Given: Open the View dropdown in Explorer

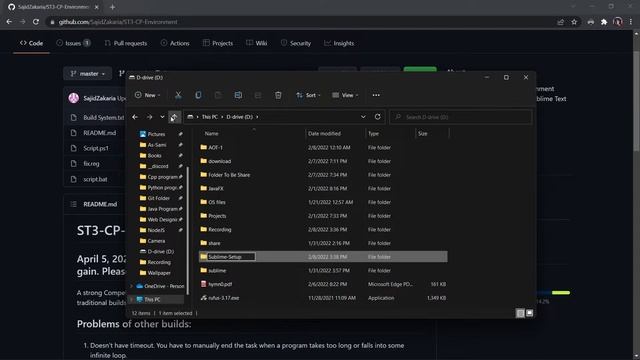Looking at the screenshot, I should tap(345, 95).
